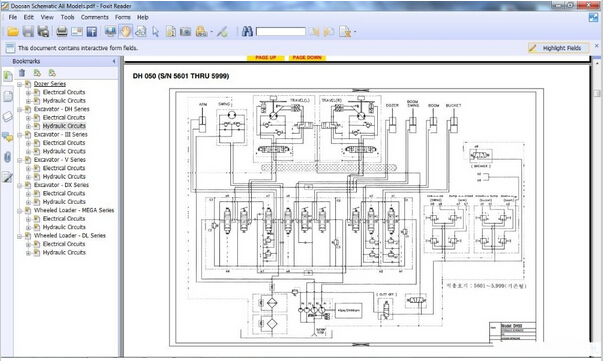610x361 pixels.
Task: Go to the next search result
Action: tap(329, 32)
